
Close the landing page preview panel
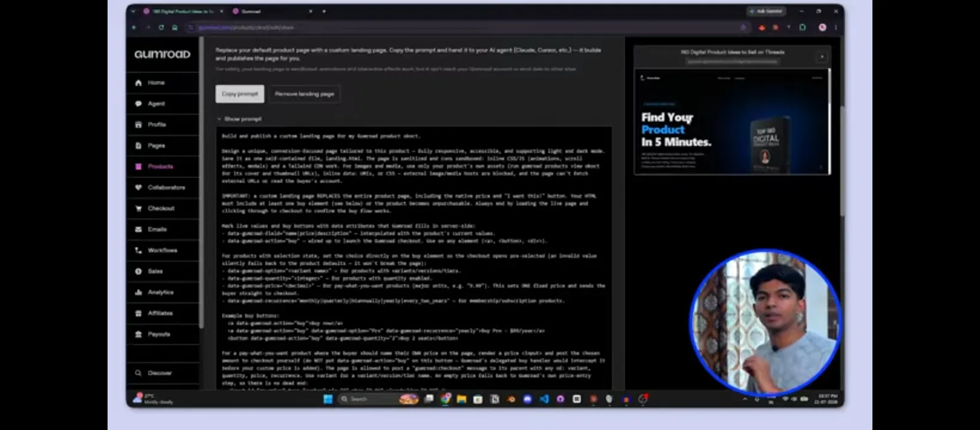point(822,57)
